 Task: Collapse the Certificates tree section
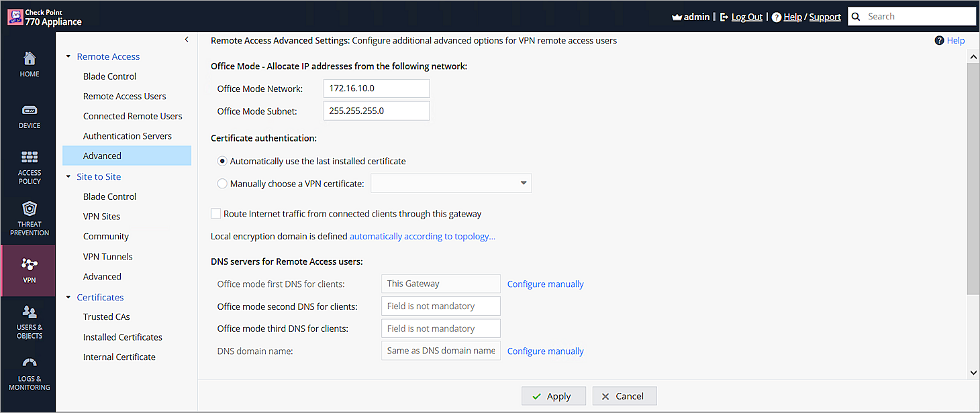point(68,298)
